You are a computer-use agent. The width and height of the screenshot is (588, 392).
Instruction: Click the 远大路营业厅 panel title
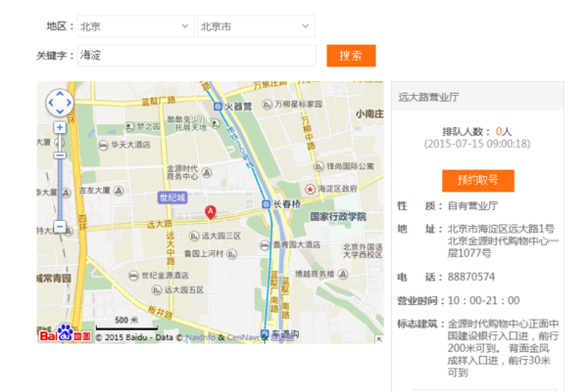[x=429, y=98]
